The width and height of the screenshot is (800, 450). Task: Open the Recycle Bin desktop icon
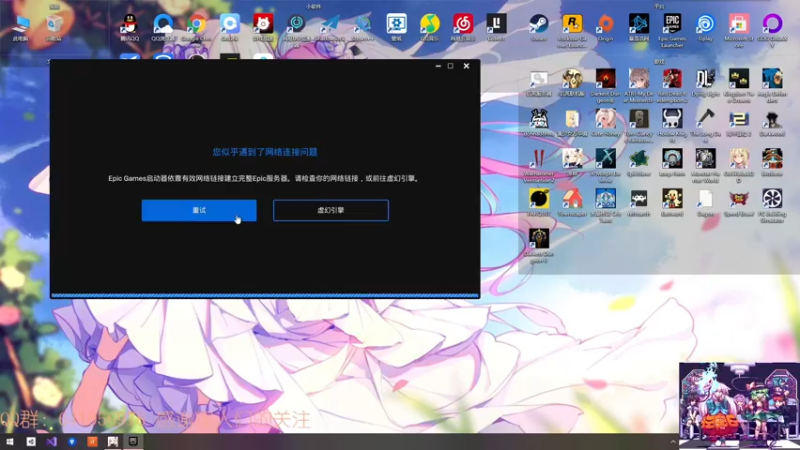[x=54, y=28]
